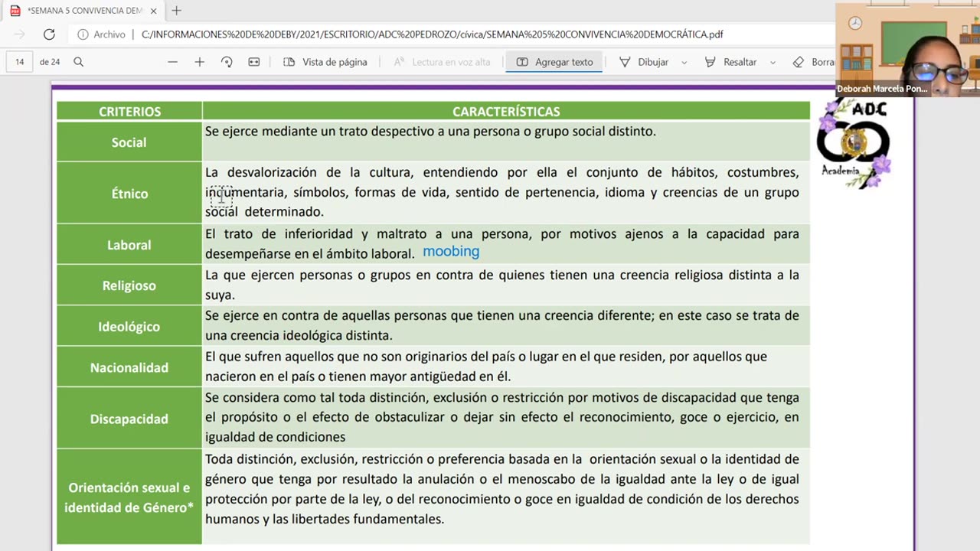This screenshot has width=980, height=551.
Task: Select the Laboral criterion cell
Action: (x=129, y=245)
